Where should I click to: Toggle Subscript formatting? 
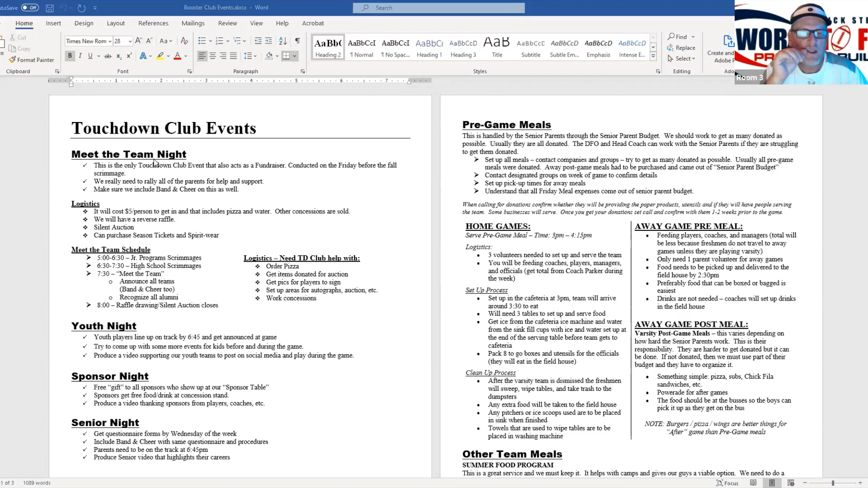click(x=118, y=56)
